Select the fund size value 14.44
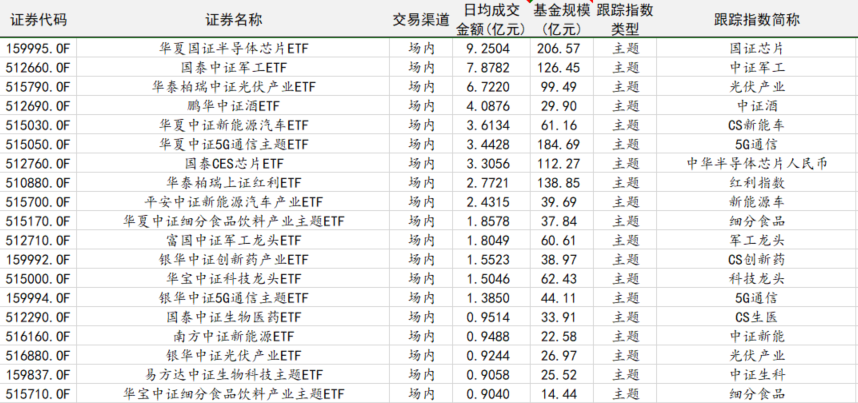The height and width of the screenshot is (403, 858). [x=558, y=394]
